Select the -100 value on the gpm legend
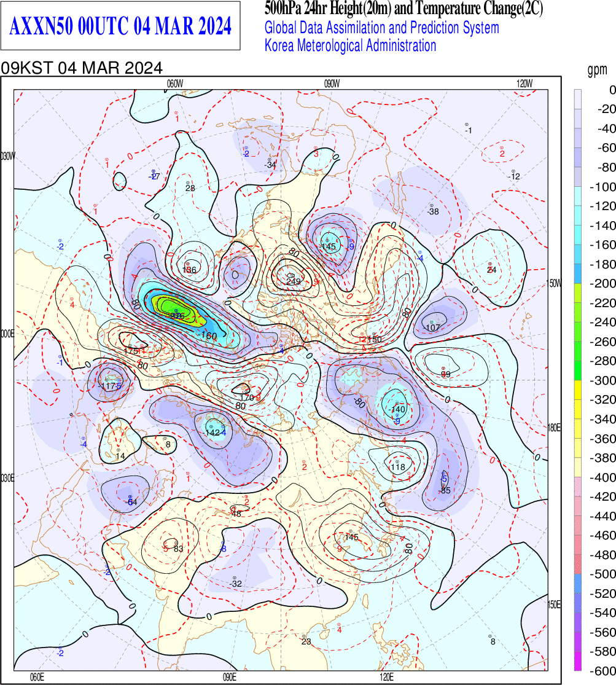Viewport: 616px width, 685px height. coord(602,187)
